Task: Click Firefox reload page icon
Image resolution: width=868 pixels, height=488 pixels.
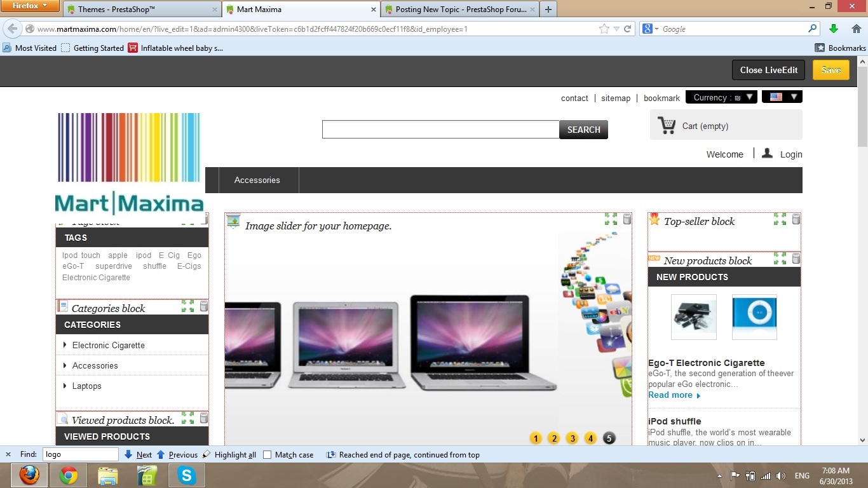Action: 627,29
